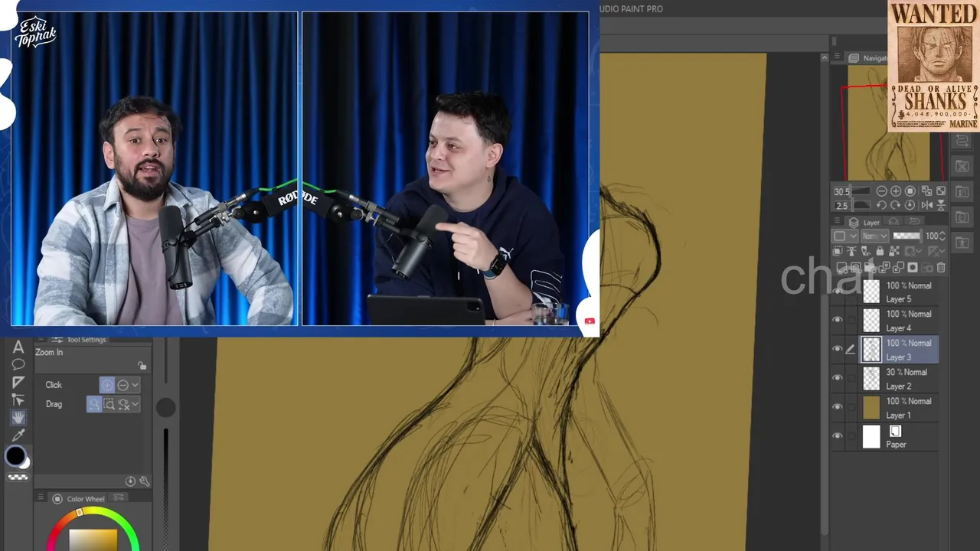
Task: Open tool settings wrench icon
Action: 144,481
